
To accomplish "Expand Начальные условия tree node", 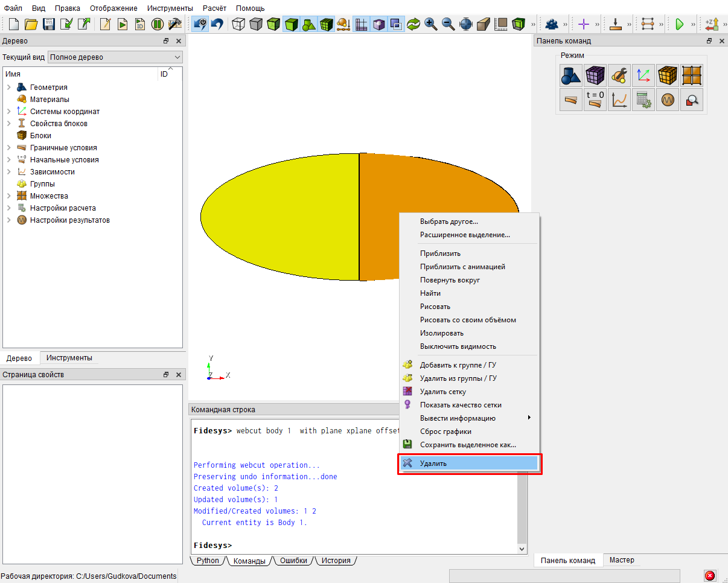I will [x=9, y=160].
